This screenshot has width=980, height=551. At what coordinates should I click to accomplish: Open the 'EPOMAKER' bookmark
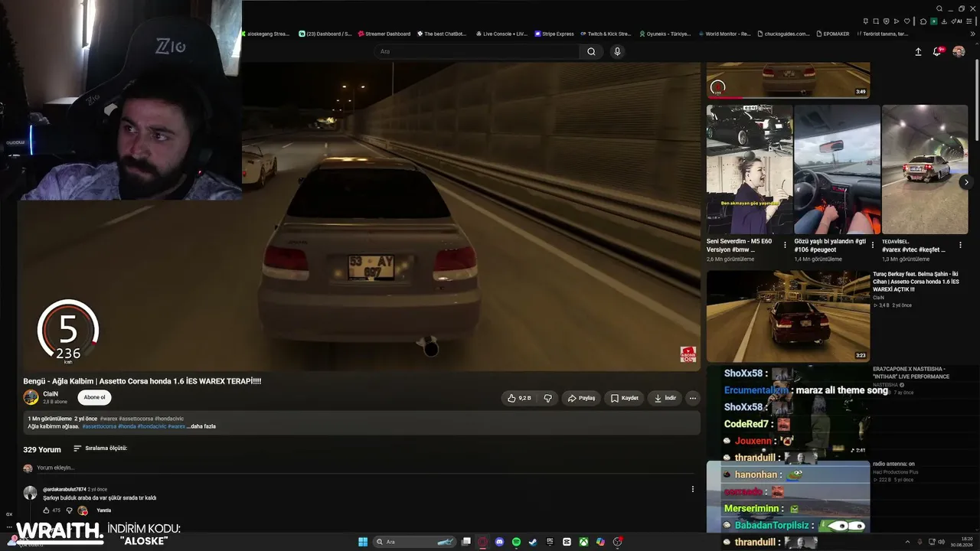833,34
